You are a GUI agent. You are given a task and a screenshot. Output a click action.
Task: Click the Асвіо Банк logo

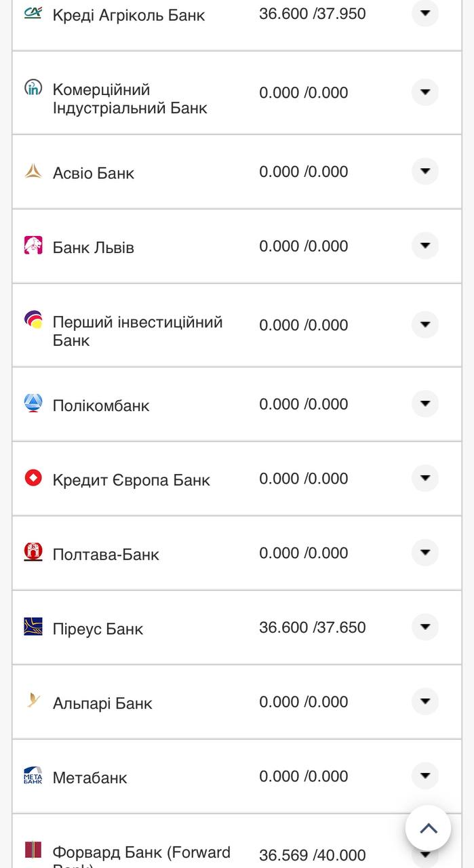33,172
